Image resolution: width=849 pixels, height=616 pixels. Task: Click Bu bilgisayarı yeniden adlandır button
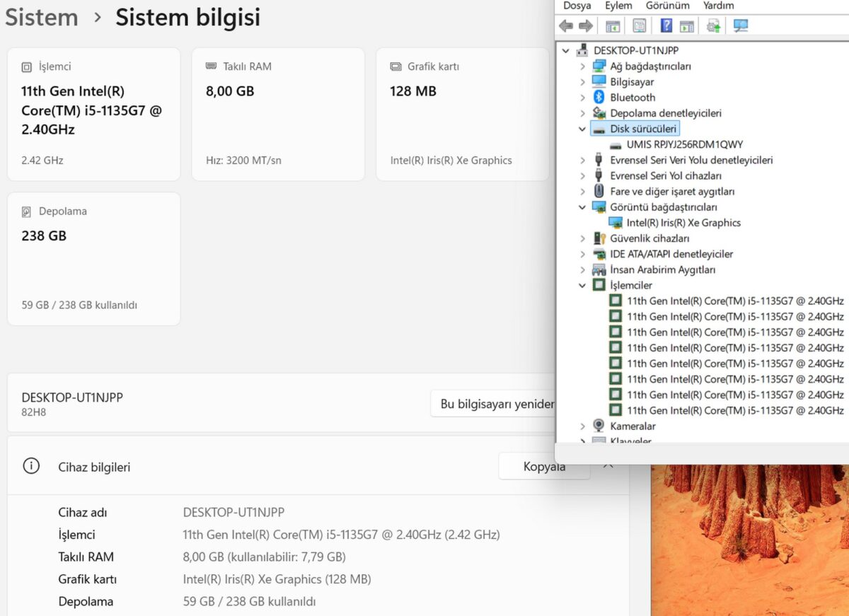[493, 404]
